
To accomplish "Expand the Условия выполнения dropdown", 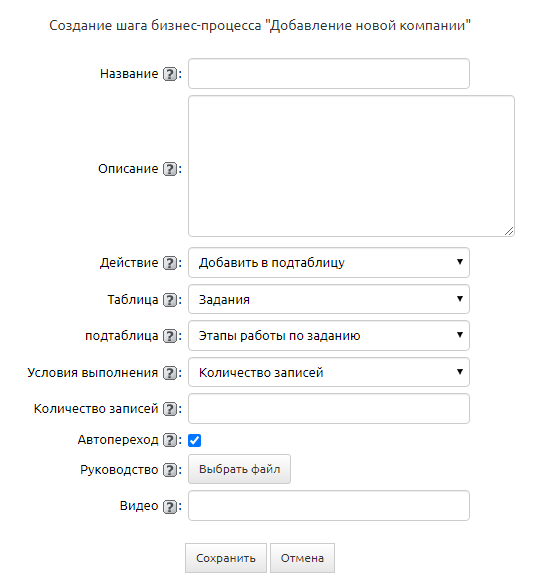I will coord(329,372).
